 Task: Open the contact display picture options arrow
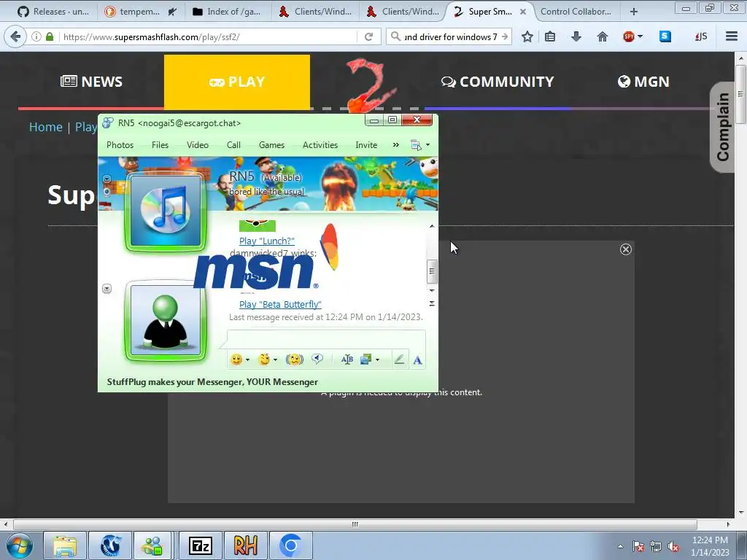(107, 179)
